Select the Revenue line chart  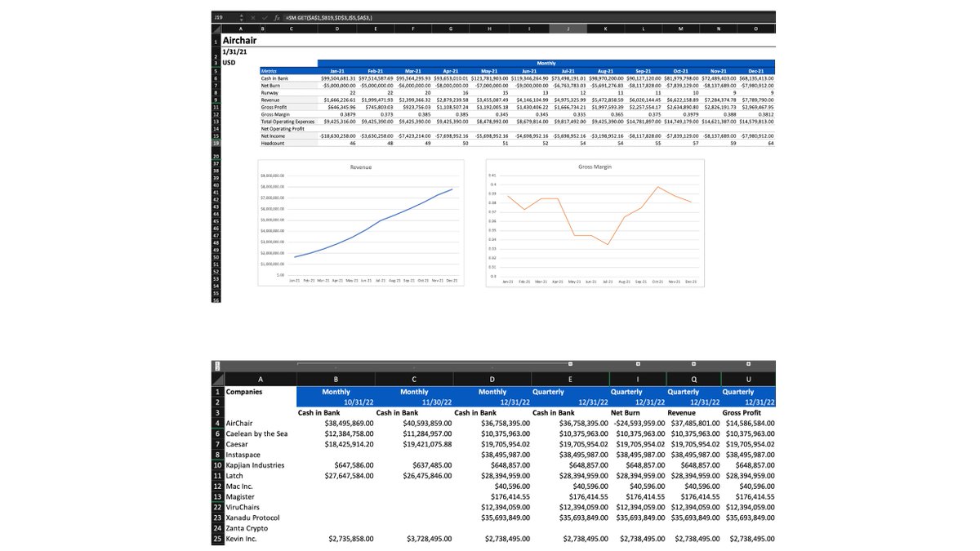point(361,222)
